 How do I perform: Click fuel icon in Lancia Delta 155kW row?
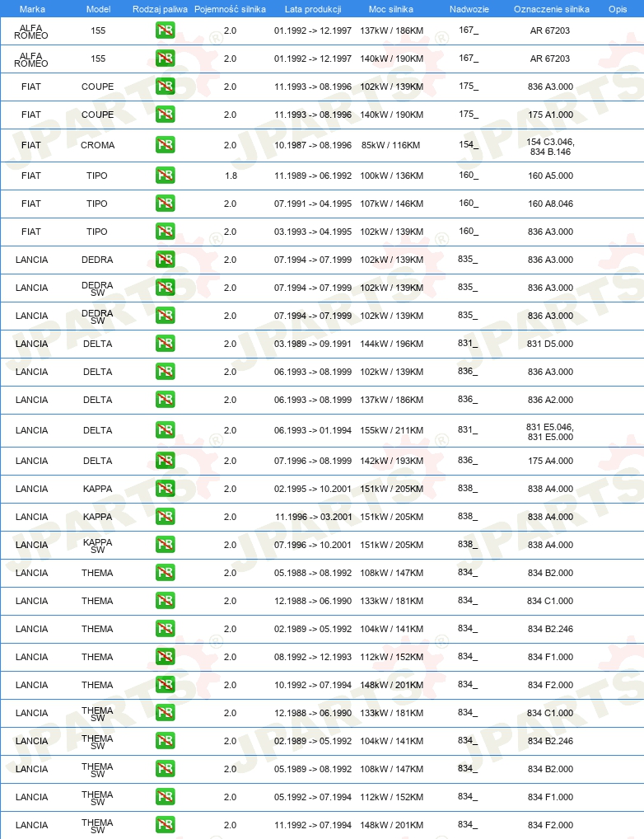[x=166, y=430]
